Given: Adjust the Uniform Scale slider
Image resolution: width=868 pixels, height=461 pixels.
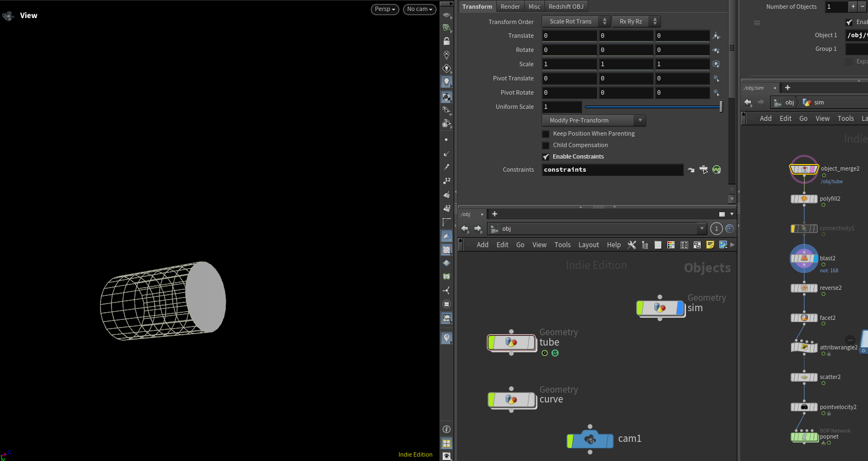Looking at the screenshot, I should (x=654, y=107).
